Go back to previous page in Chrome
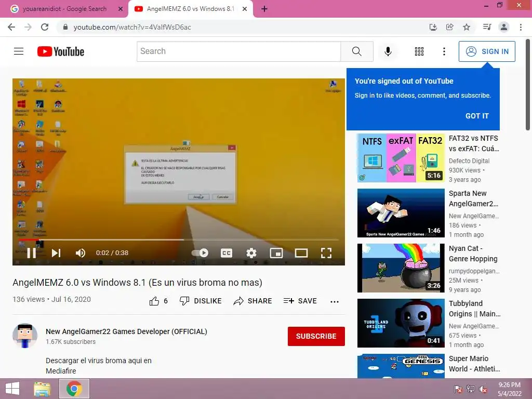532x399 pixels. pyautogui.click(x=11, y=27)
